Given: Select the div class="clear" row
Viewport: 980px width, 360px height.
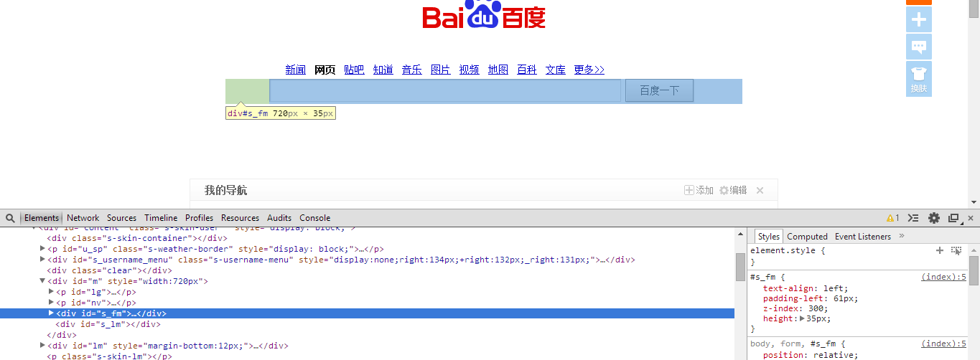Looking at the screenshot, I should click(x=368, y=270).
